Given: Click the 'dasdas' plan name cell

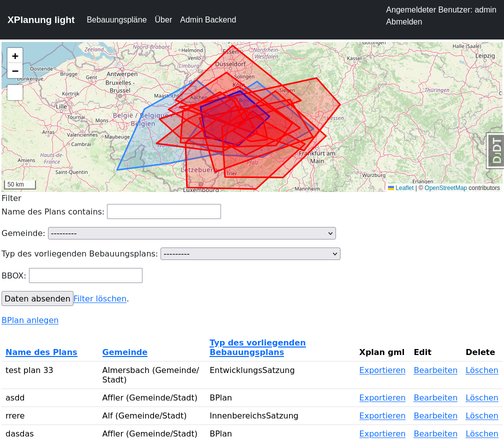Looking at the screenshot, I should pos(19,434).
